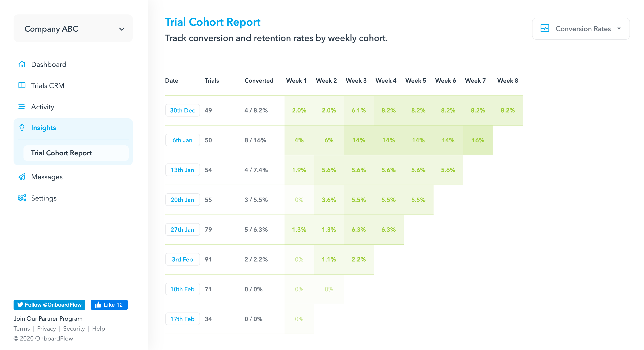The image size is (644, 350).
Task: Click the Week 1 column header
Action: (x=296, y=80)
